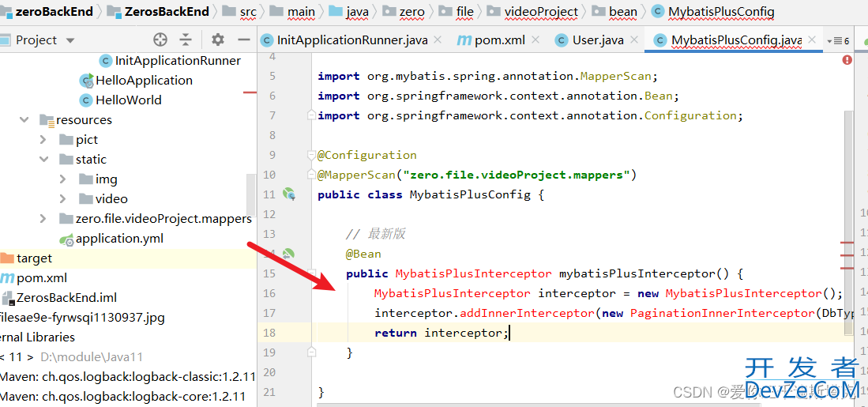Image resolution: width=868 pixels, height=407 pixels.
Task: Collapse the static folder chevron
Action: 43,160
